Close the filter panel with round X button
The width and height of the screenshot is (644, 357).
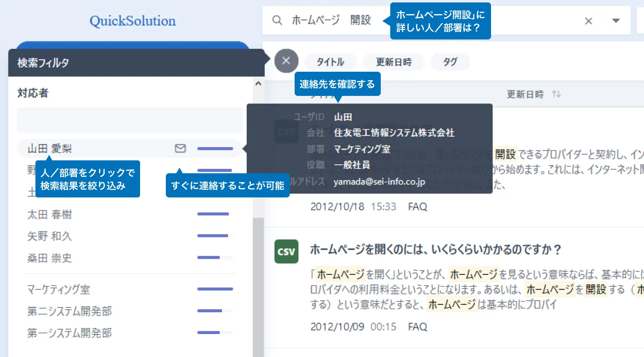click(286, 61)
